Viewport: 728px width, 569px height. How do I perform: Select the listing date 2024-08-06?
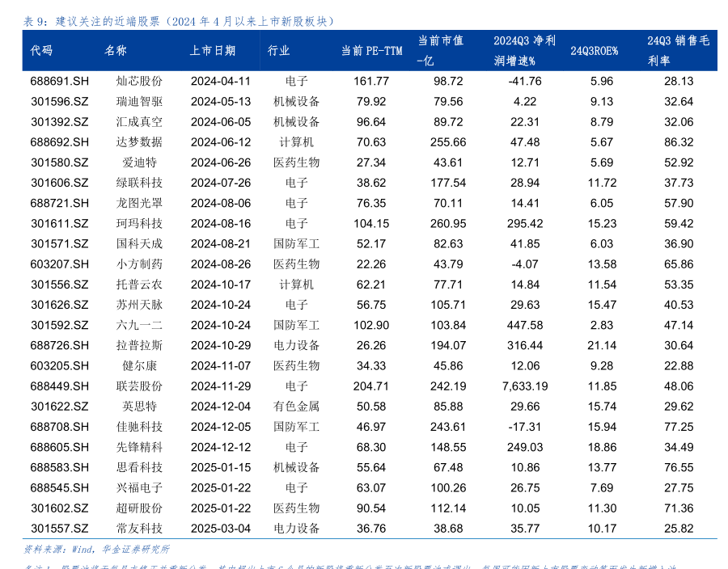[221, 203]
